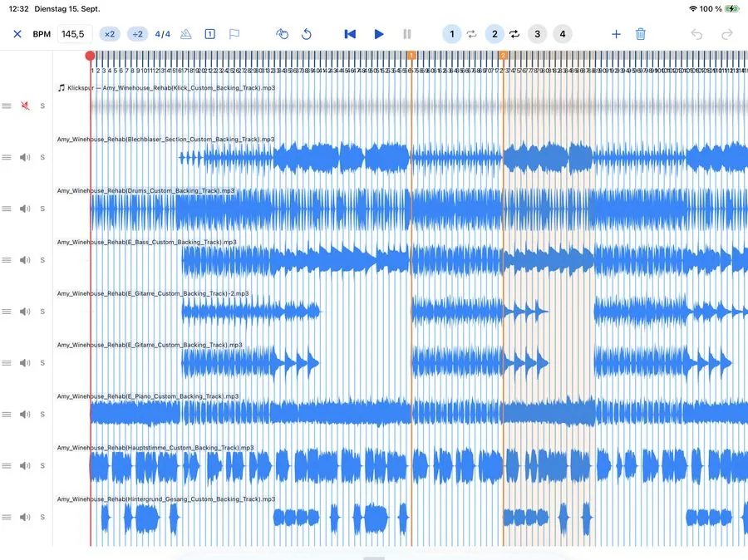Screen dimensions: 748x560
Task: Mute the E_Gitarre -2 track
Action: (x=25, y=312)
